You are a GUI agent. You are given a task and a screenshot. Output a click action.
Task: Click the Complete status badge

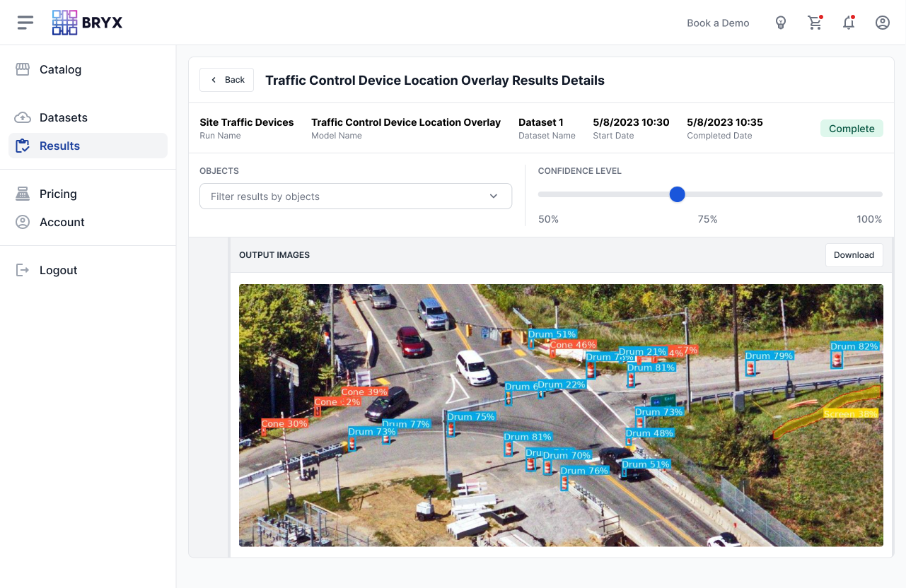(x=852, y=129)
